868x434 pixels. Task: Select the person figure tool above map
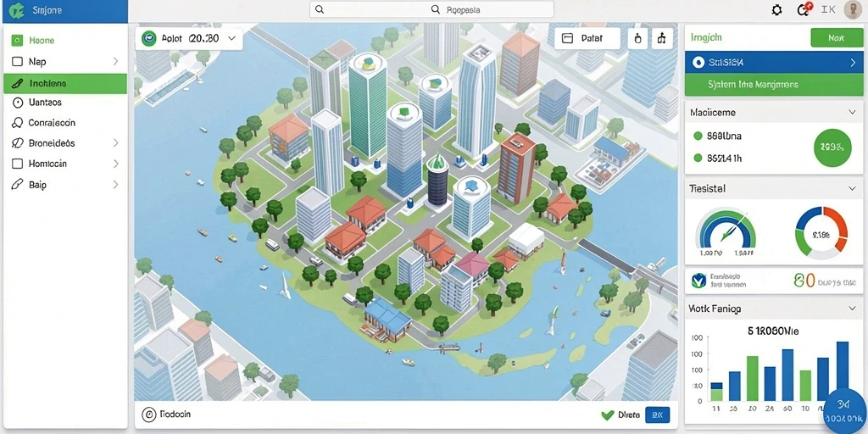pos(661,38)
